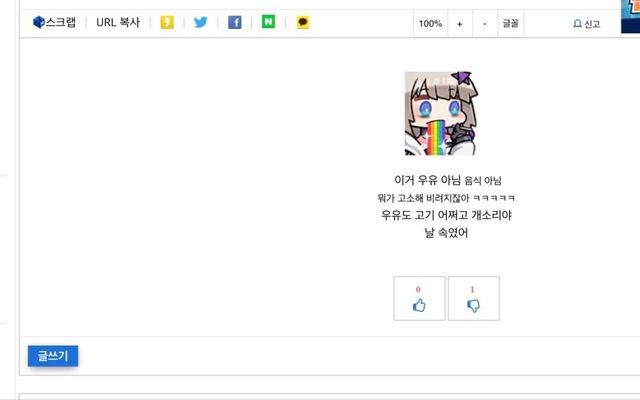Screen dimensions: 640x400
Task: Open the banner image at the top right
Action: coord(630,16)
